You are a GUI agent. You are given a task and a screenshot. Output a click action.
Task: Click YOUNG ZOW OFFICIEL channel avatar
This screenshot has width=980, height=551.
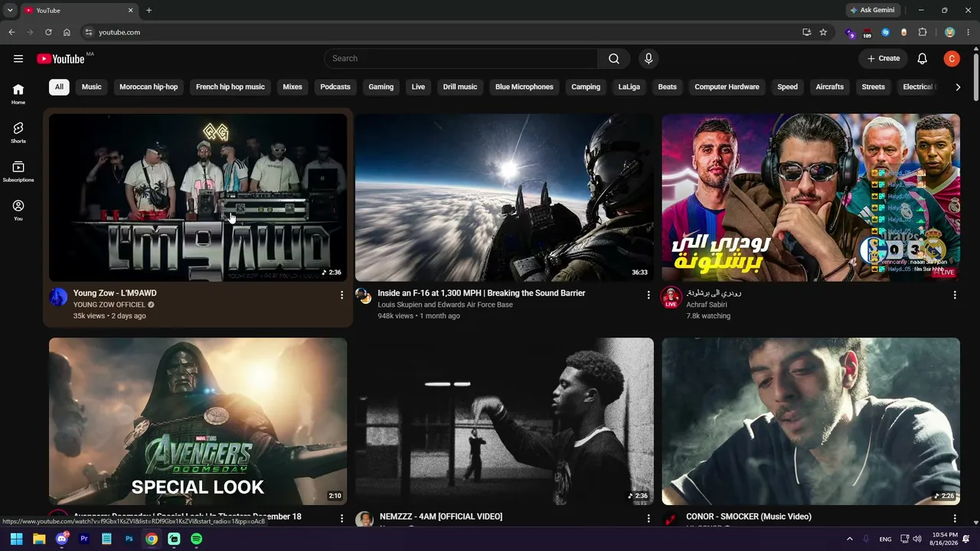click(58, 297)
